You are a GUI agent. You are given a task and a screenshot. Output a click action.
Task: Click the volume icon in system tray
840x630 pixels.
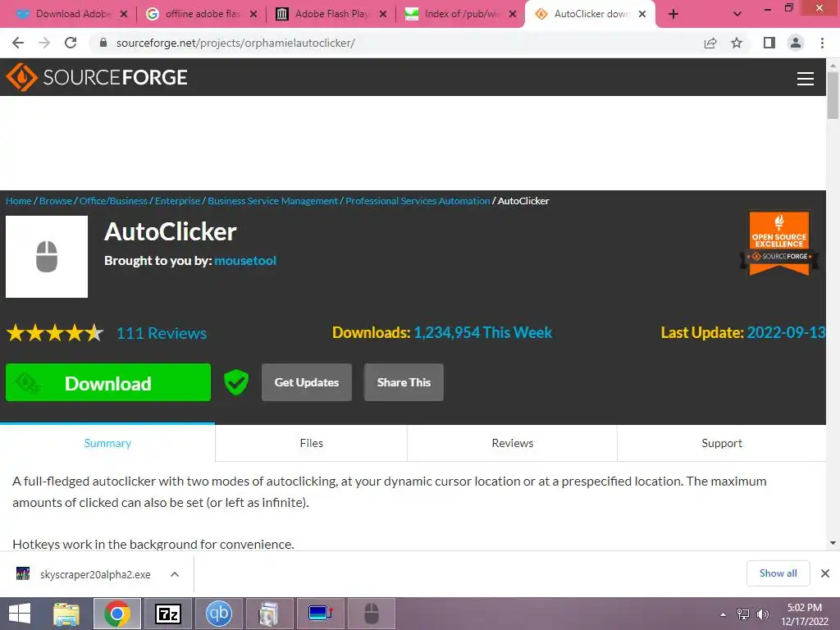[762, 614]
